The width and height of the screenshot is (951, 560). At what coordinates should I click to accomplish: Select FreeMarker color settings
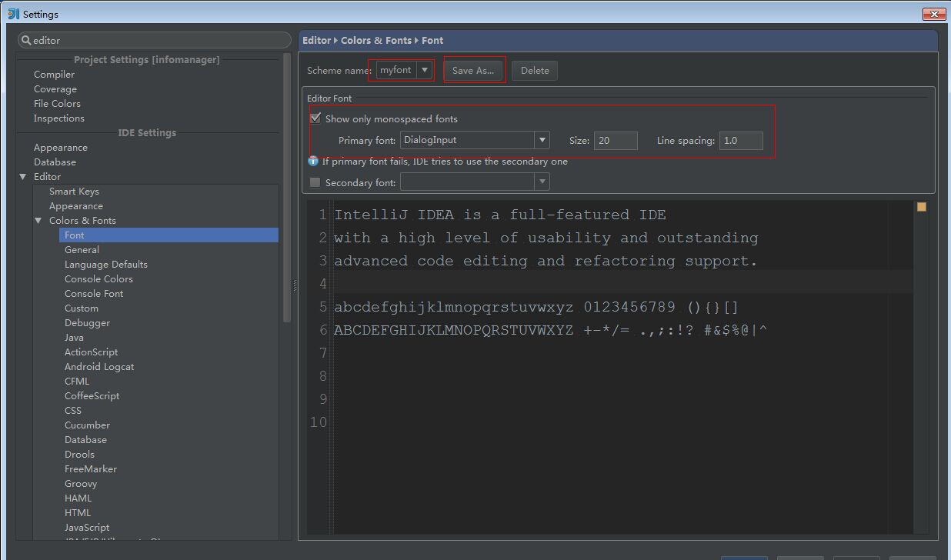(x=91, y=469)
